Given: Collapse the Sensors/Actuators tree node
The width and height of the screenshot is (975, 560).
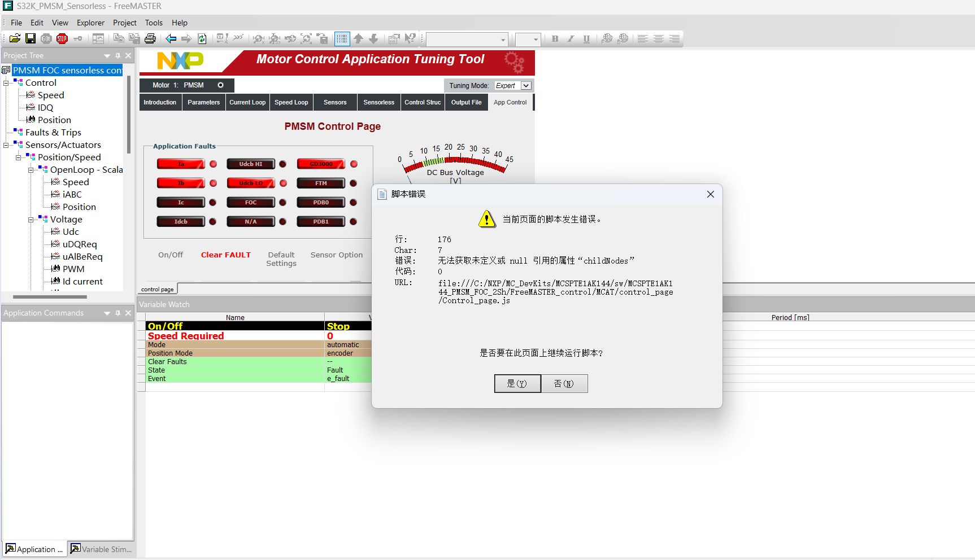Looking at the screenshot, I should coord(6,145).
